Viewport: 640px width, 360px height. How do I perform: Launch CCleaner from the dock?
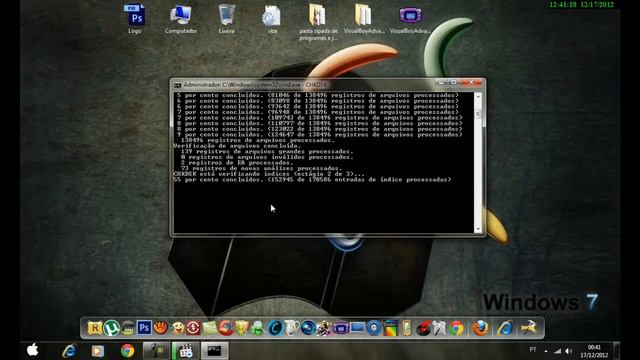click(226, 328)
